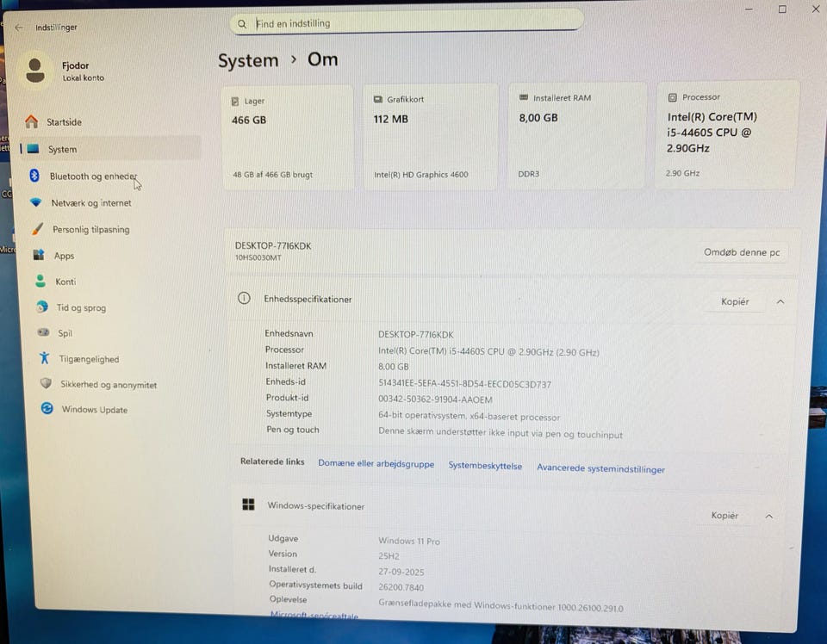
Task: Click the Grafikkort 112 MB card
Action: pyautogui.click(x=431, y=137)
